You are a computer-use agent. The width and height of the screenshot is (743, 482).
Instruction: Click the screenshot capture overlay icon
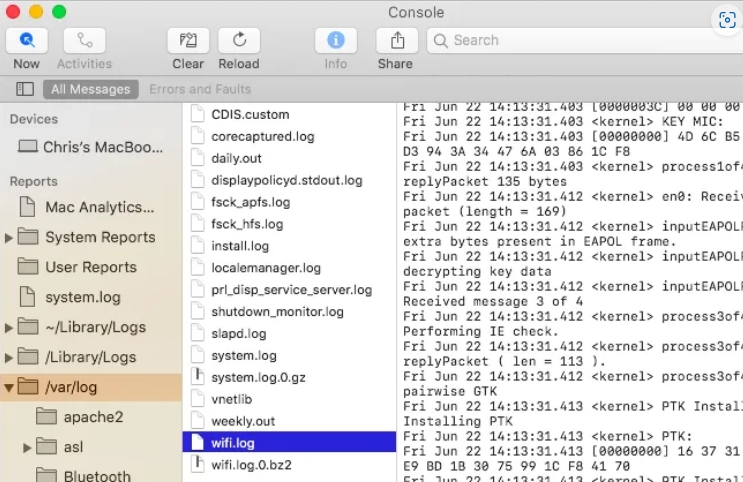pos(727,20)
